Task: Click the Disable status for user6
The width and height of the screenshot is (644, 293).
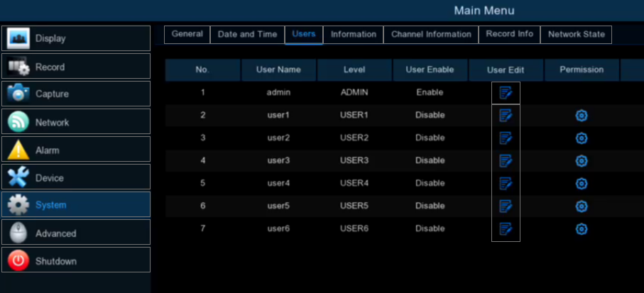Action: (x=430, y=228)
